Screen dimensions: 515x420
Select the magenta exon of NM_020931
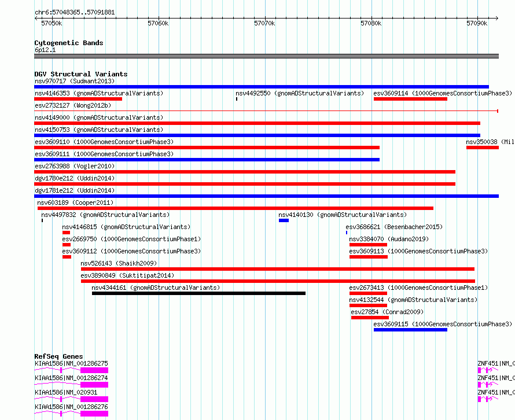(94, 399)
